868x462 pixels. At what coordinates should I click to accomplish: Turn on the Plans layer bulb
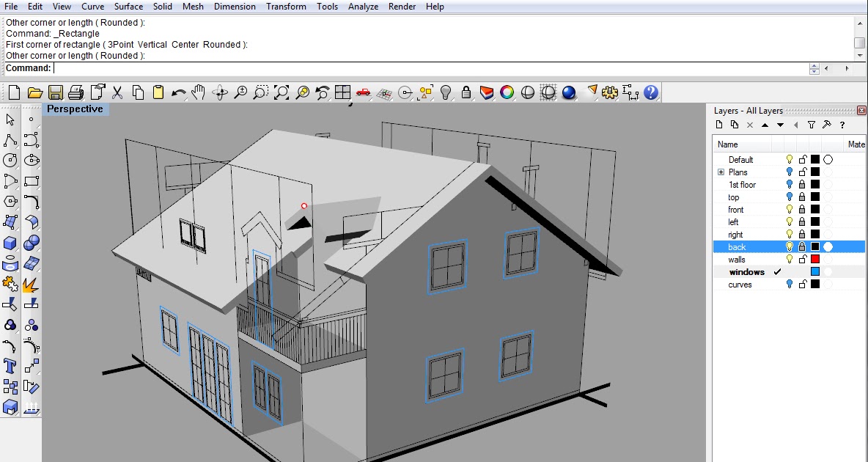tap(790, 172)
